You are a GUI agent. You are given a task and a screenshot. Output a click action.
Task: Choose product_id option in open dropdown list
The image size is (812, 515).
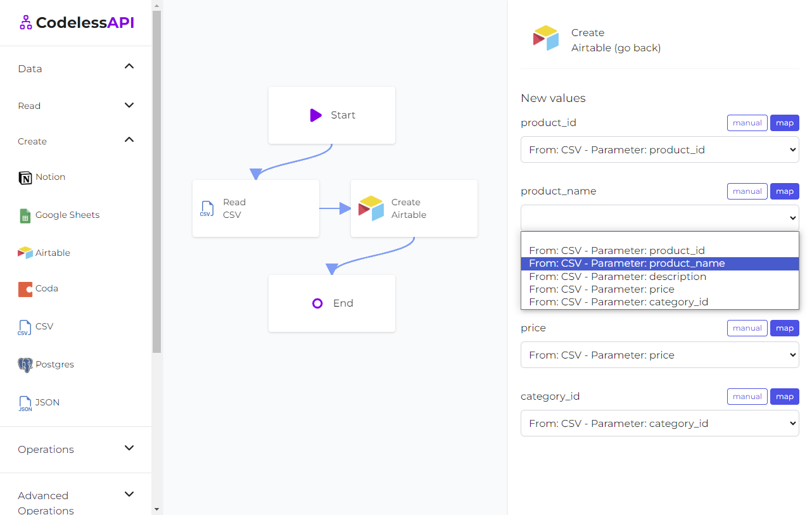[x=660, y=251]
